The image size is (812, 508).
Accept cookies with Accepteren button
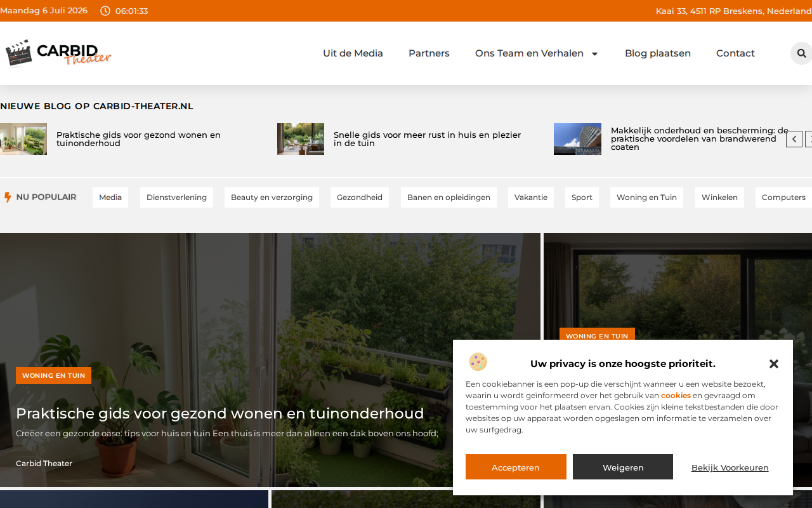pyautogui.click(x=516, y=467)
